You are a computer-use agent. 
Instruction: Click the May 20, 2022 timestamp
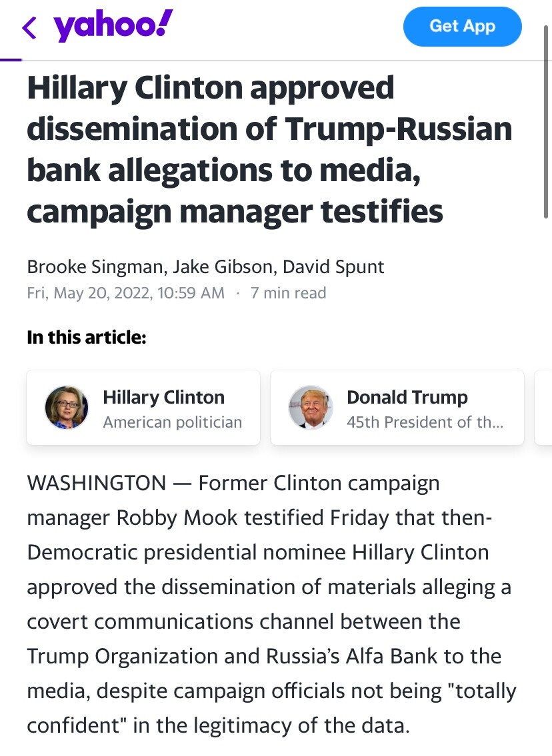pos(126,293)
